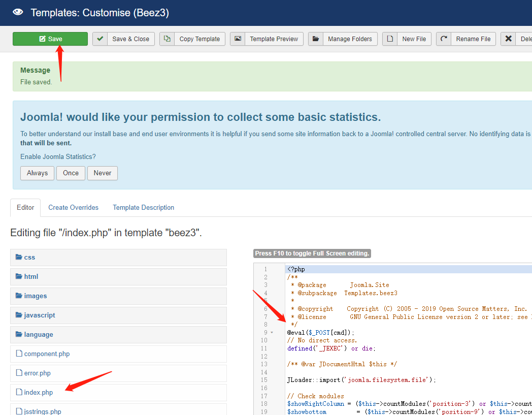Switch to the Editor tab

(25, 207)
